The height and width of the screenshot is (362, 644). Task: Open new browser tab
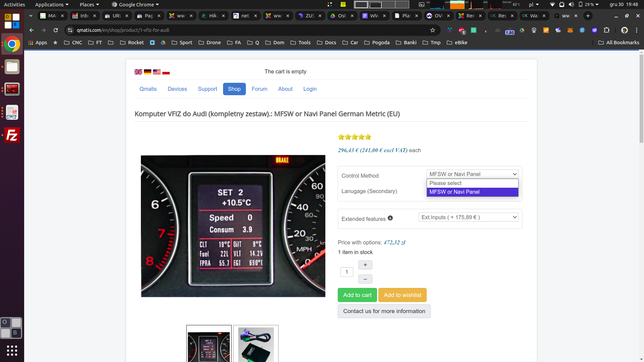588,16
